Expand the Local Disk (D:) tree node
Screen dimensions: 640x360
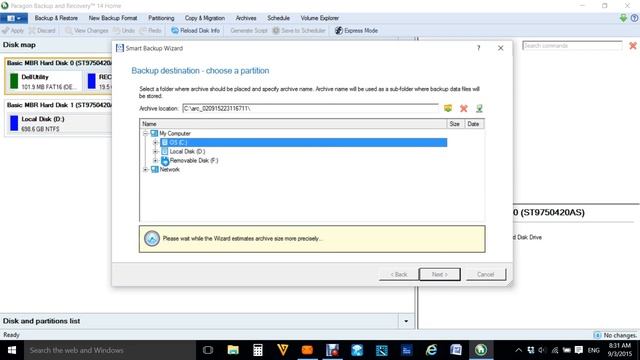point(155,151)
